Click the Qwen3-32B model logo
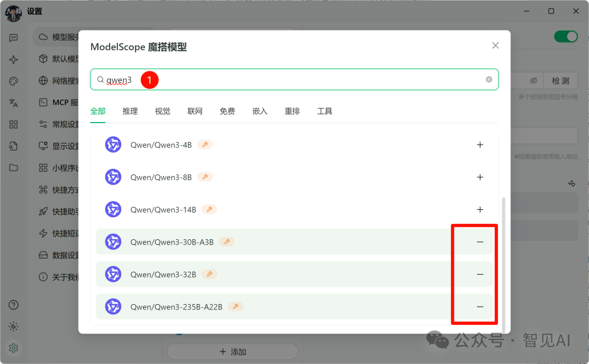The image size is (589, 364). click(113, 274)
